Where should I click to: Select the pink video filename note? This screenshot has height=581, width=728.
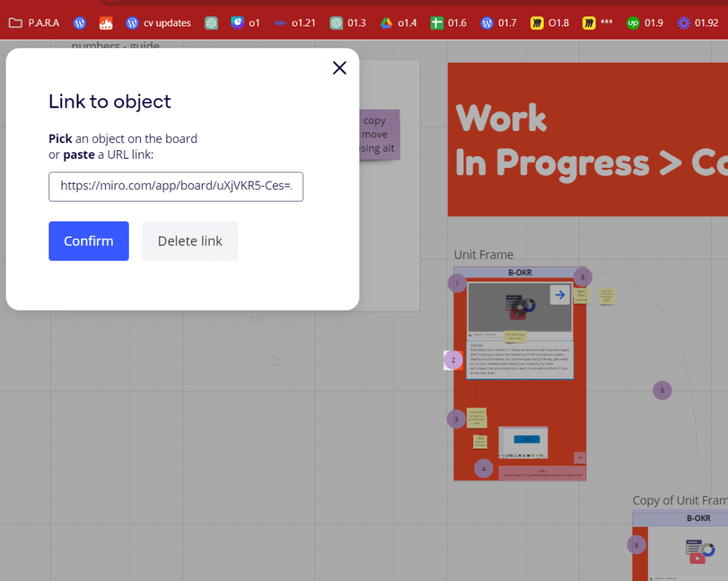(542, 473)
